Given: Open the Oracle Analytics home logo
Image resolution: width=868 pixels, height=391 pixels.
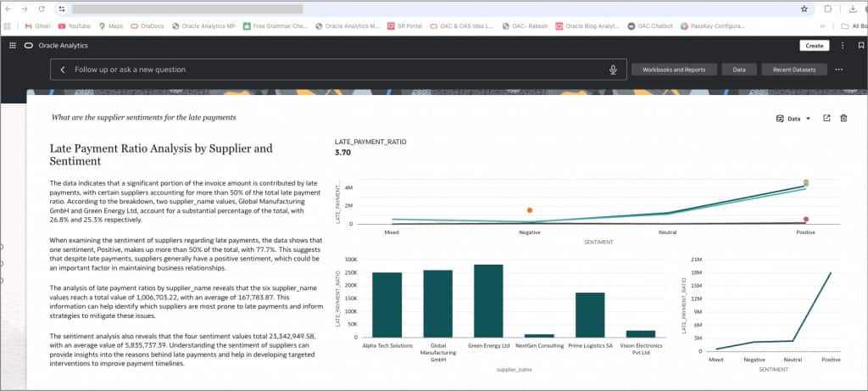Looking at the screenshot, I should tap(29, 46).
